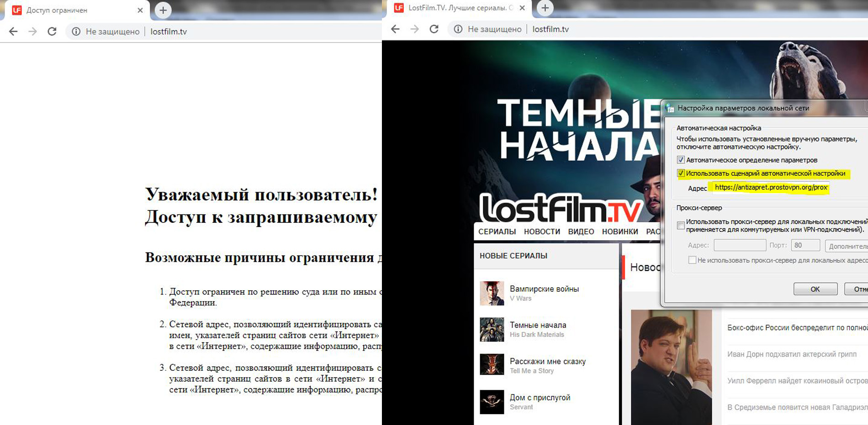
Task: Select the LostFilm.TV browser tab
Action: (x=460, y=8)
